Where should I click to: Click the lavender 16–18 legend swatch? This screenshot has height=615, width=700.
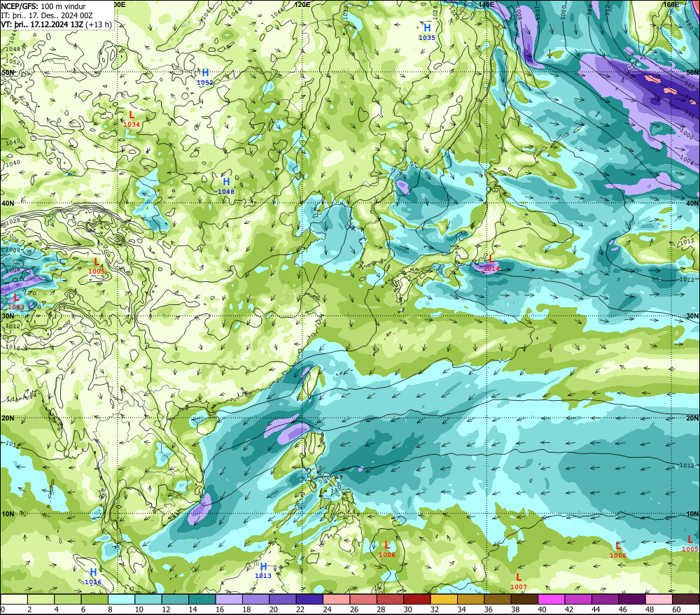pos(229,599)
